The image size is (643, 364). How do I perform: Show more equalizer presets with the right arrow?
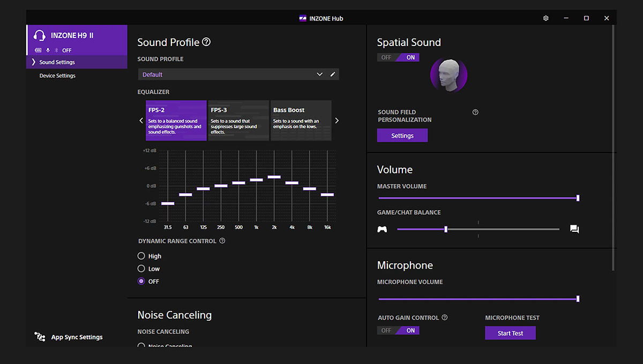coord(337,121)
